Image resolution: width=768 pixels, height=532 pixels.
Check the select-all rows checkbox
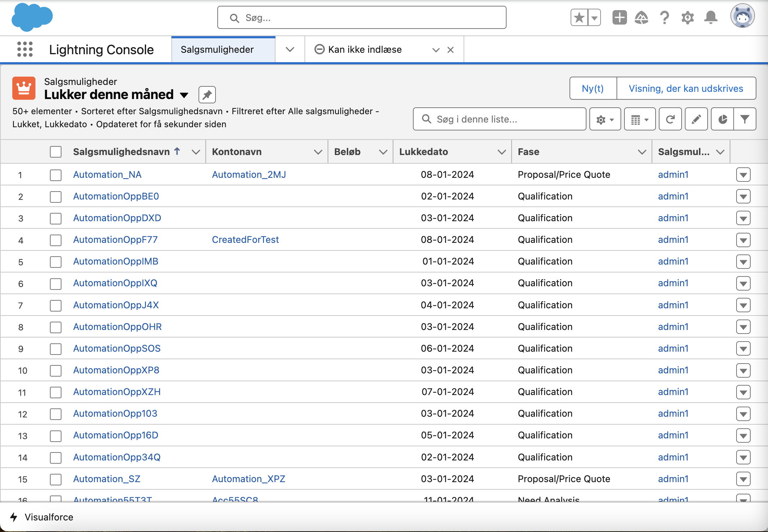pos(55,152)
